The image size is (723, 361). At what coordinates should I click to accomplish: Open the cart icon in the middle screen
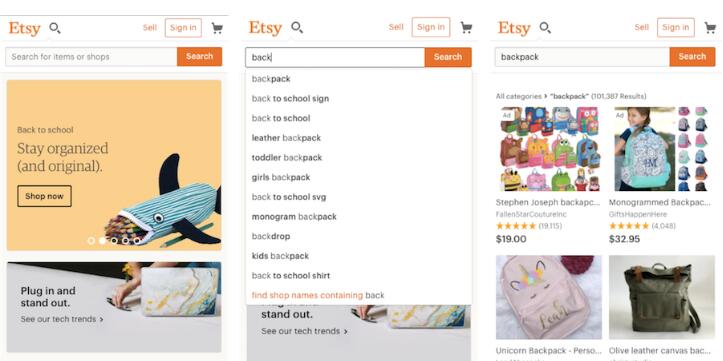tap(466, 28)
